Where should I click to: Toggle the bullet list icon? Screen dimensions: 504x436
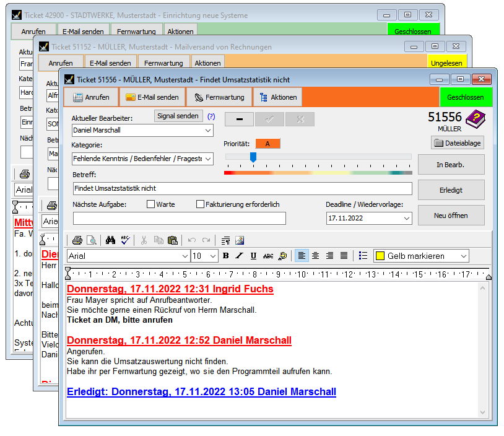tap(363, 256)
